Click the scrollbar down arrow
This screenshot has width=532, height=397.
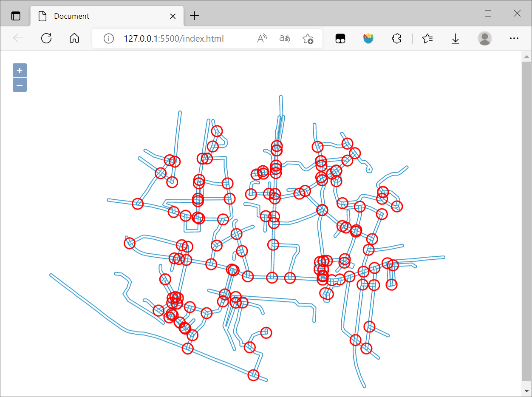point(527,391)
